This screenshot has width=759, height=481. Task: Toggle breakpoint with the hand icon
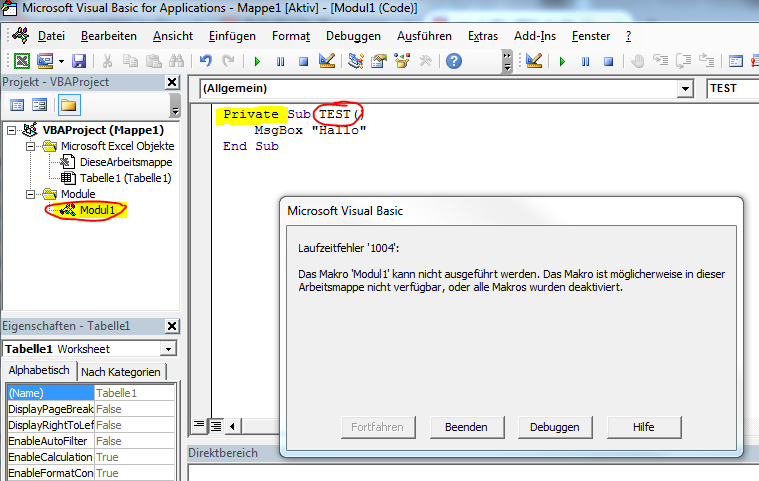638,61
